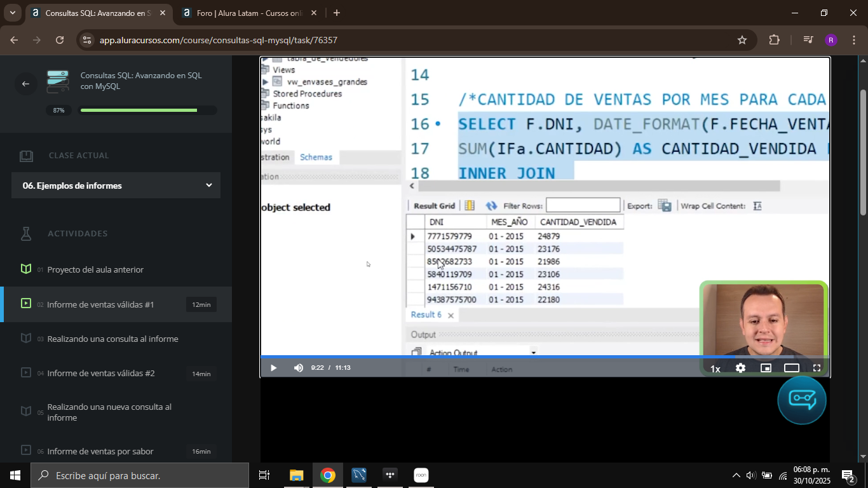
Task: Click the Export save icon above the result grid
Action: coord(665,205)
